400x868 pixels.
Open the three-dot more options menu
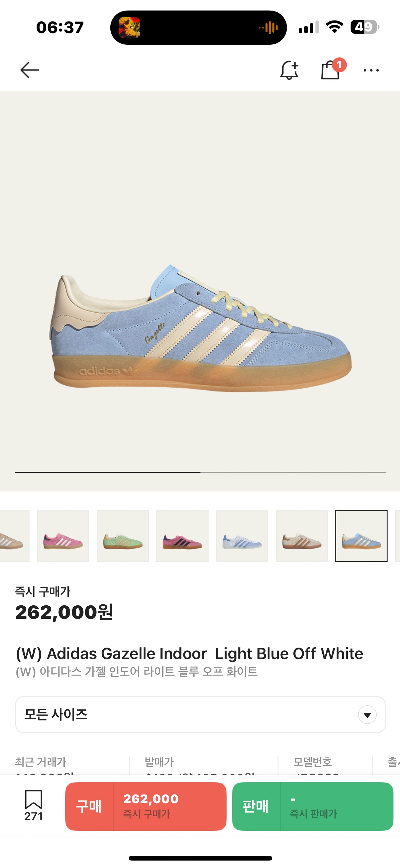pos(371,70)
